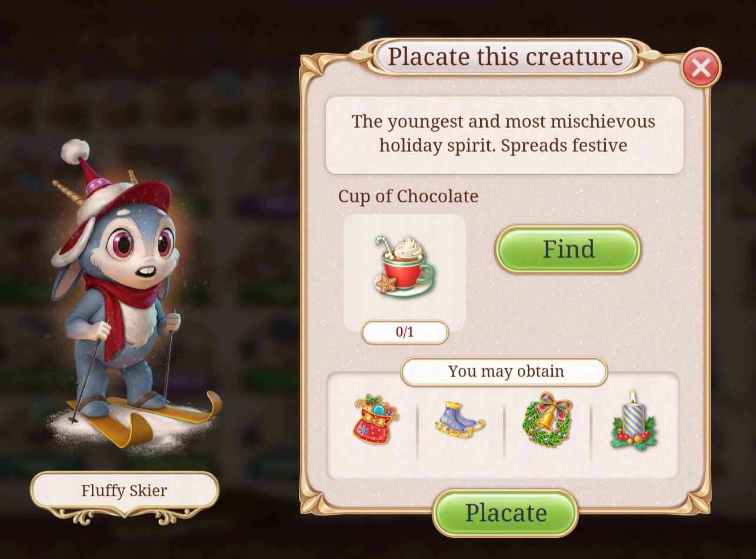The height and width of the screenshot is (559, 756).
Task: Click the green Find button
Action: coord(568,249)
